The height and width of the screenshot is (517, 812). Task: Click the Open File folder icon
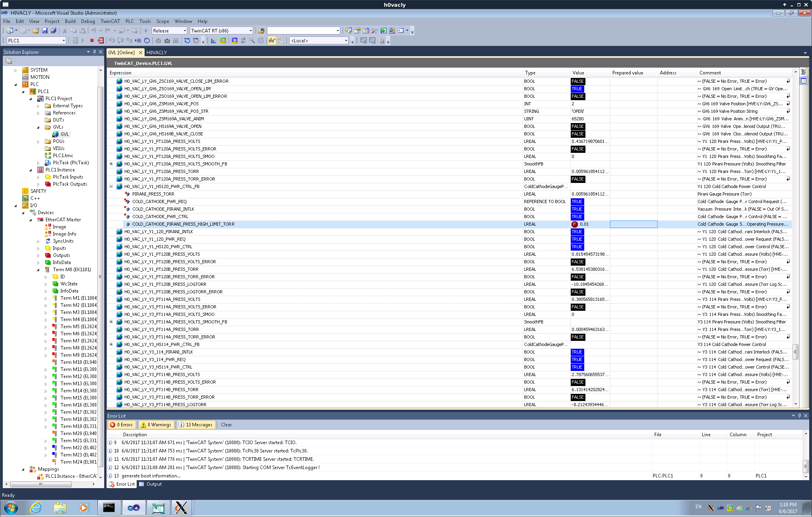point(36,30)
